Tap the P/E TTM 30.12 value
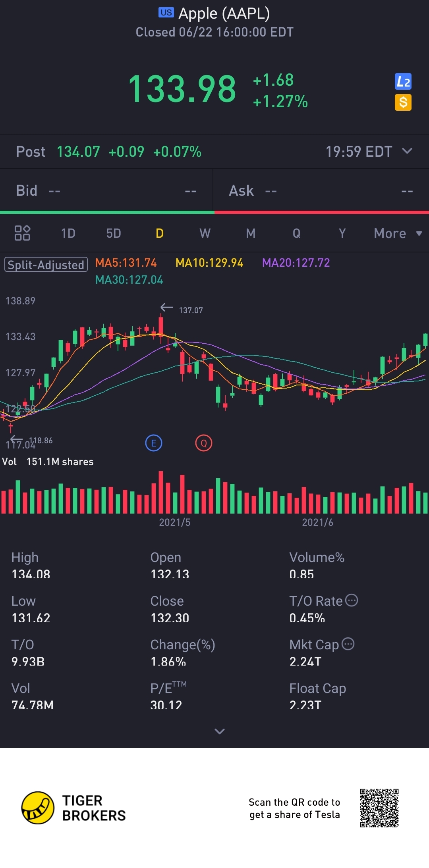 tap(166, 705)
